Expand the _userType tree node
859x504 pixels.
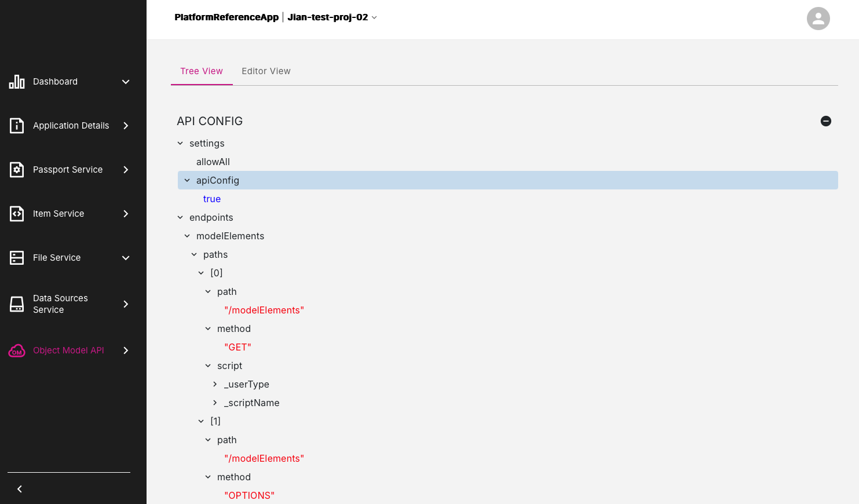pos(215,384)
